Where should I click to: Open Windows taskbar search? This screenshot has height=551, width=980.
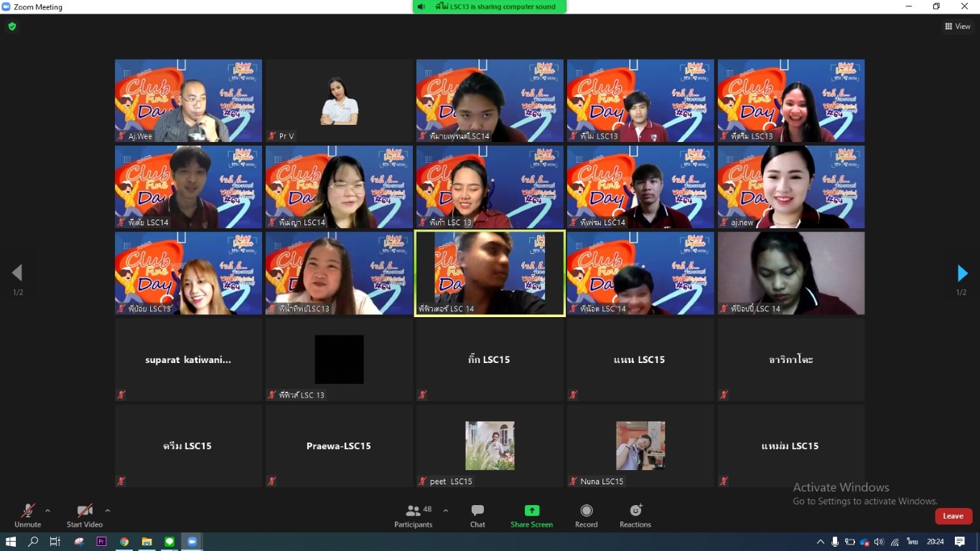point(33,542)
